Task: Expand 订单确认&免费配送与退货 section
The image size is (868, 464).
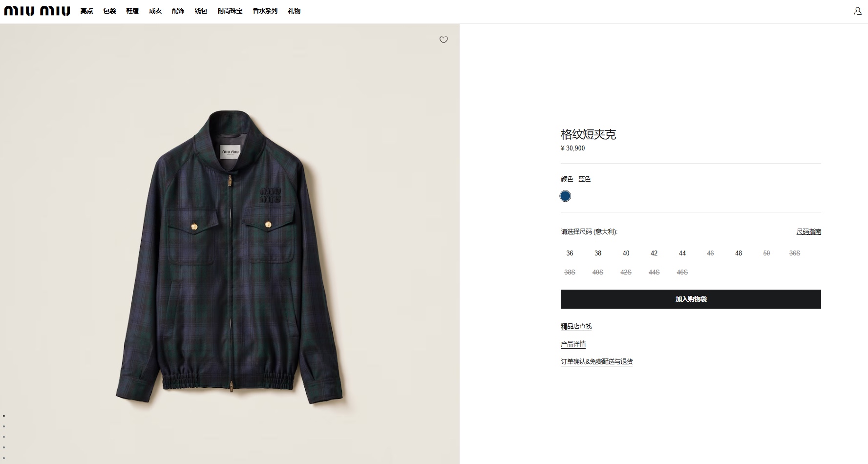Action: point(596,361)
